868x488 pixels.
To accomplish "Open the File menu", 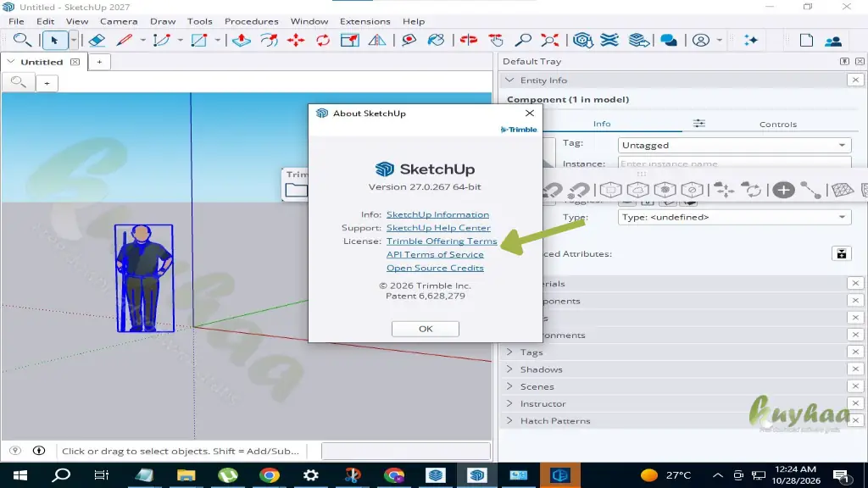I will (x=16, y=21).
